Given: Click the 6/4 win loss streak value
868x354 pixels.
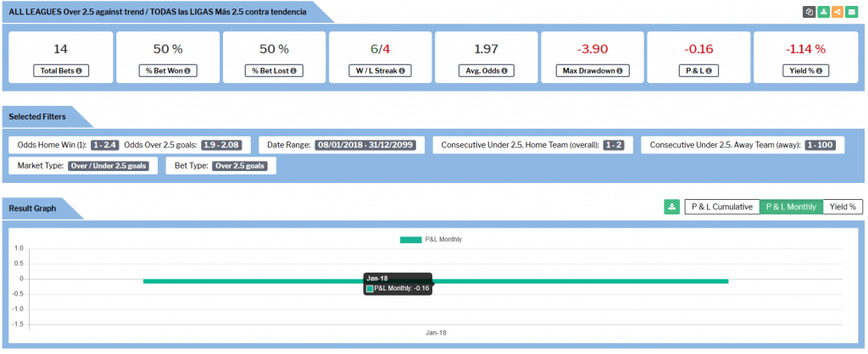Looking at the screenshot, I should 381,48.
